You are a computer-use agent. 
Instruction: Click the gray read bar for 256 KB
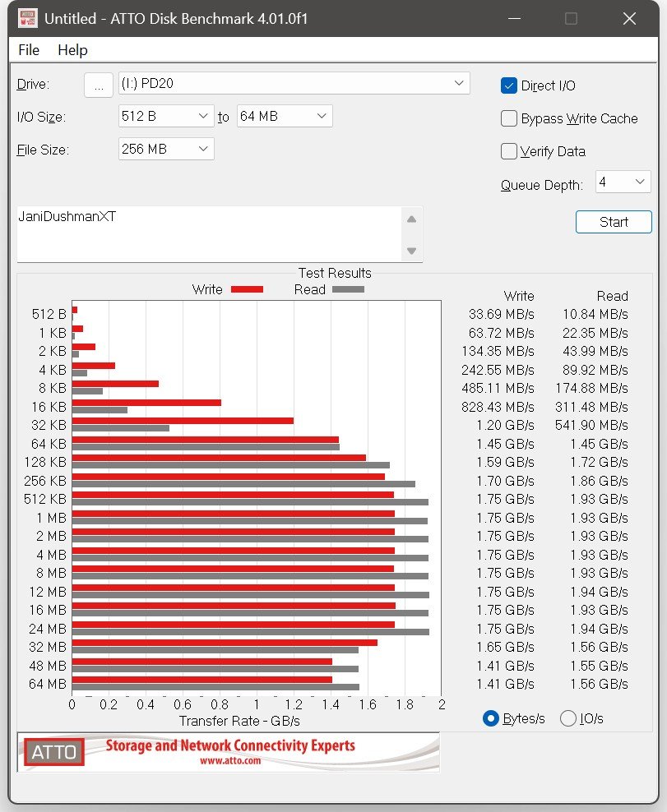click(x=243, y=484)
